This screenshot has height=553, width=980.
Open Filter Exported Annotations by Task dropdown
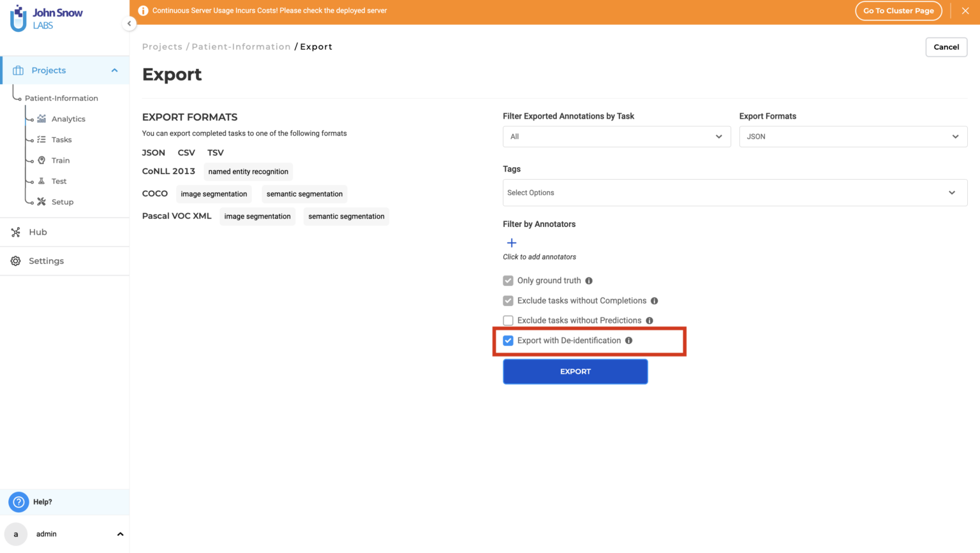pyautogui.click(x=616, y=136)
